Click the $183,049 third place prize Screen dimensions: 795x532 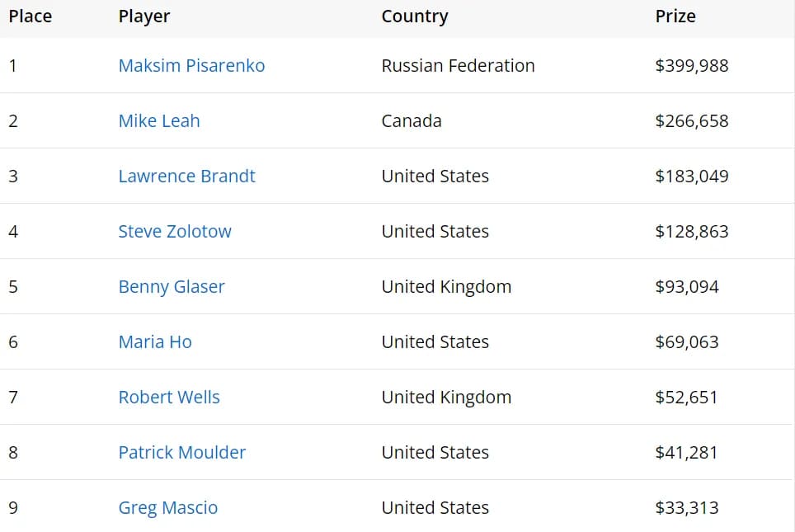coord(692,177)
